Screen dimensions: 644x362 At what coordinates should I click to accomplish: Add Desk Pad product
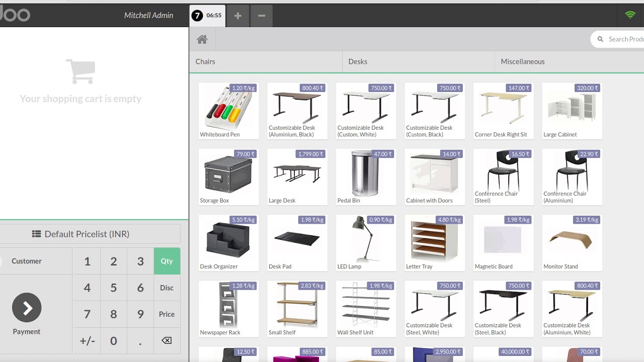(x=297, y=243)
